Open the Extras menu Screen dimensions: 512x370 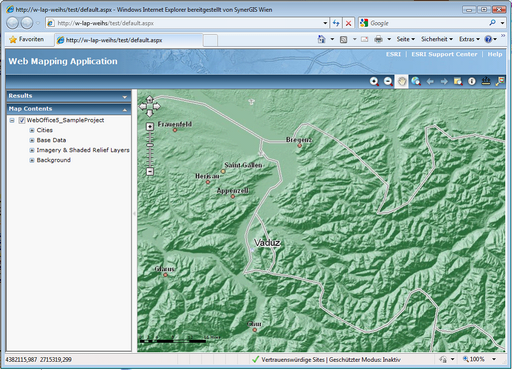[469, 39]
